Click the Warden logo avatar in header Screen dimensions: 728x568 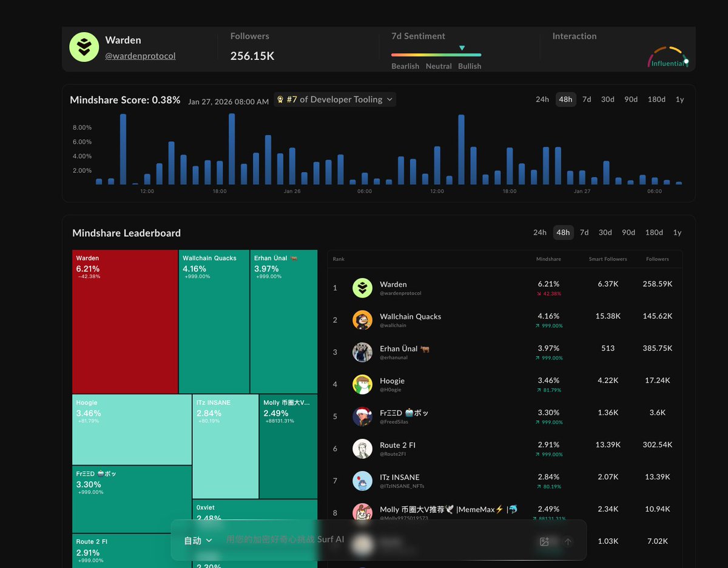[x=84, y=47]
